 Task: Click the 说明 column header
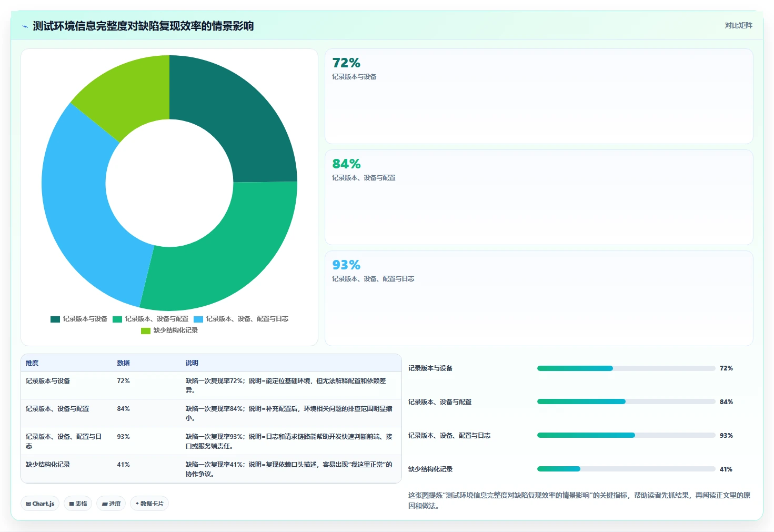(x=192, y=363)
